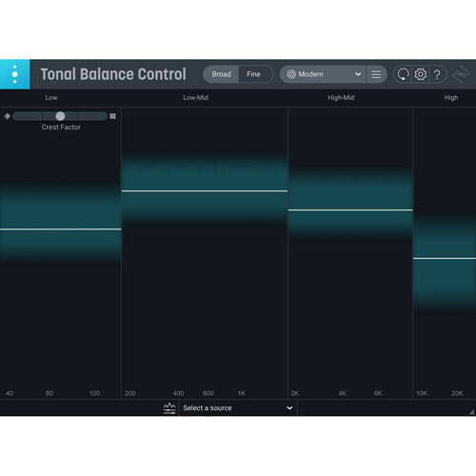The image size is (476, 476).
Task: Click the Low band label
Action: [x=51, y=98]
